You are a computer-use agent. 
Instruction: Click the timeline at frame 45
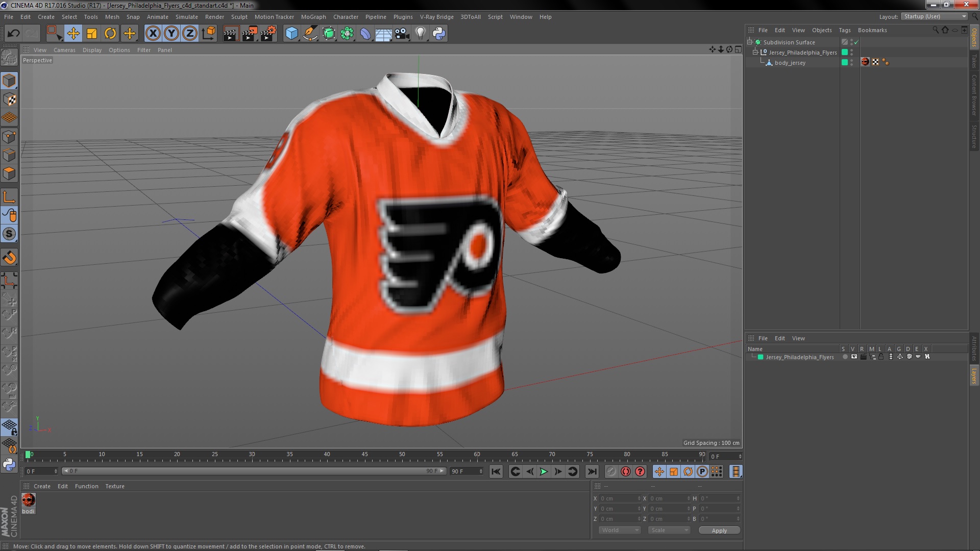point(364,455)
